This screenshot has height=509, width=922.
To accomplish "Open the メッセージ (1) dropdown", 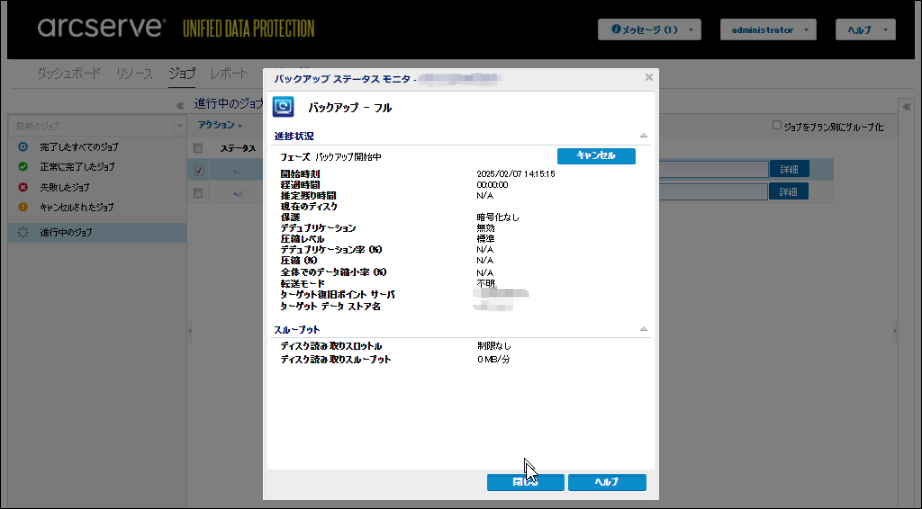I will pyautogui.click(x=649, y=29).
